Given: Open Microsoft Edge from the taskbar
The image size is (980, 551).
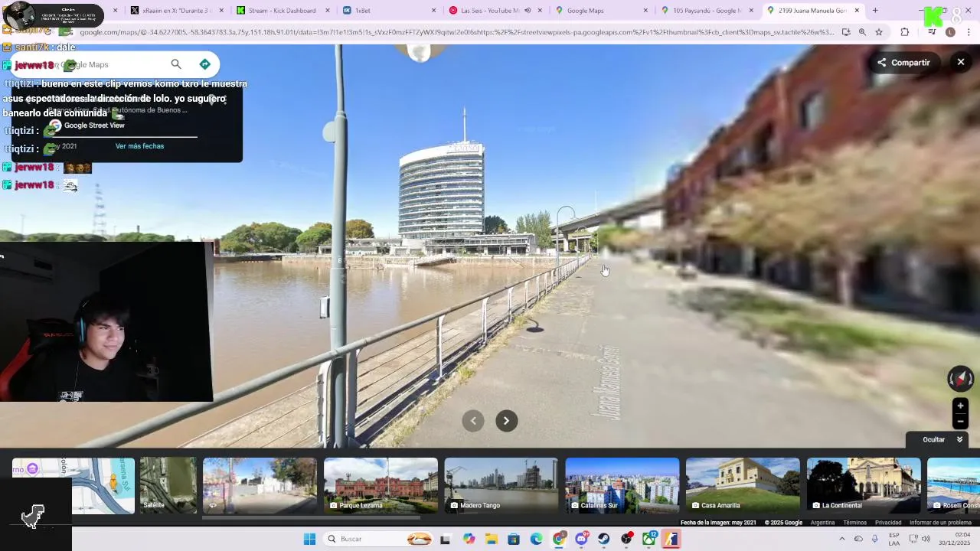Looking at the screenshot, I should tap(537, 539).
